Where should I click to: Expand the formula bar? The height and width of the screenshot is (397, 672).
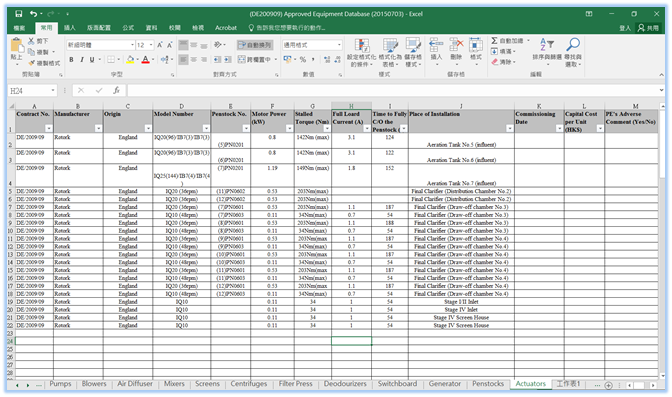pos(661,90)
